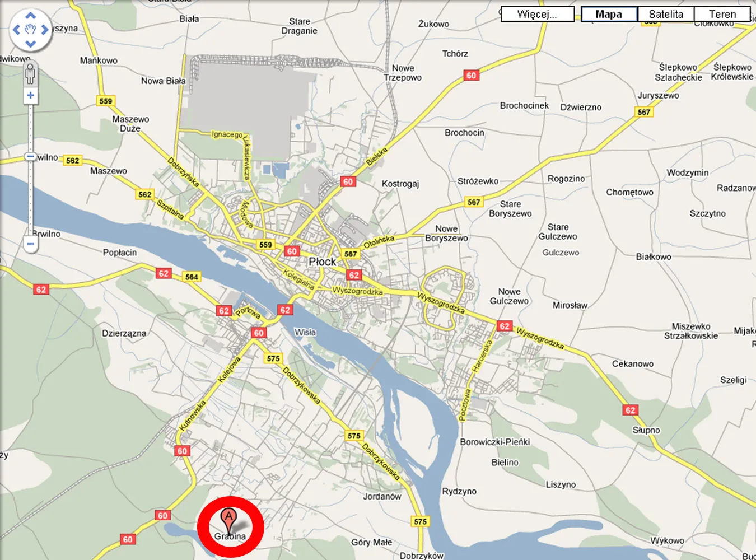Click road 60 shield near Bielska
This screenshot has width=756, height=560.
click(x=348, y=181)
